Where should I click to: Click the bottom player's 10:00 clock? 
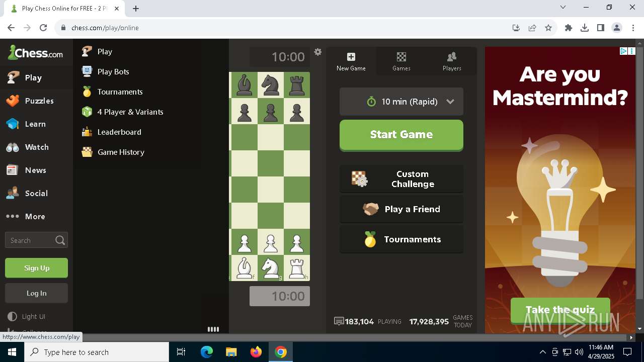(280, 296)
